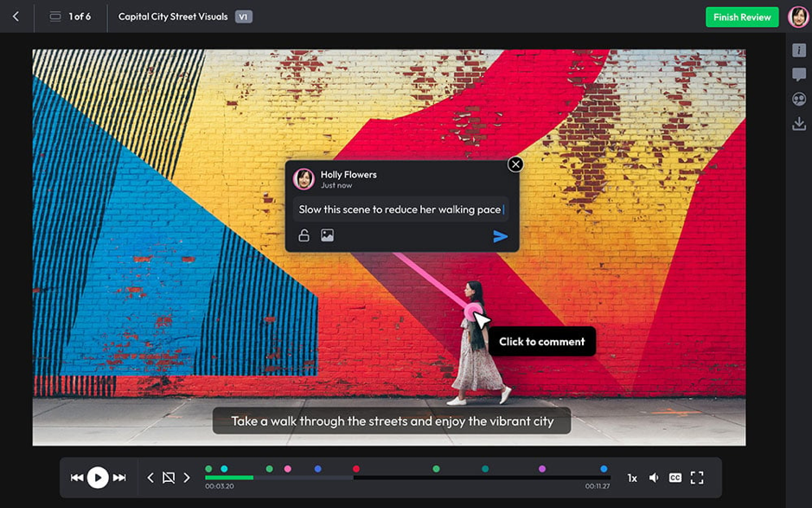
Task: Select the red comment marker on the timeline
Action: pos(356,467)
